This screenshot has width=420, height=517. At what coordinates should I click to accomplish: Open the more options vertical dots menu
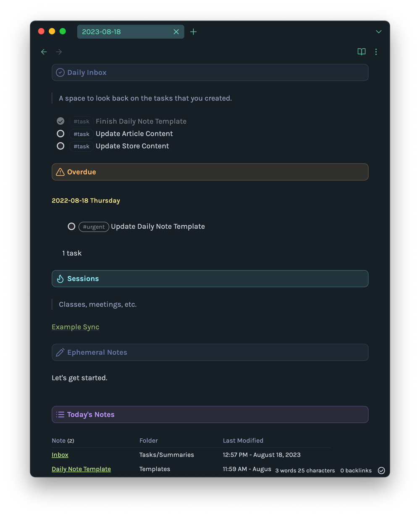point(376,52)
